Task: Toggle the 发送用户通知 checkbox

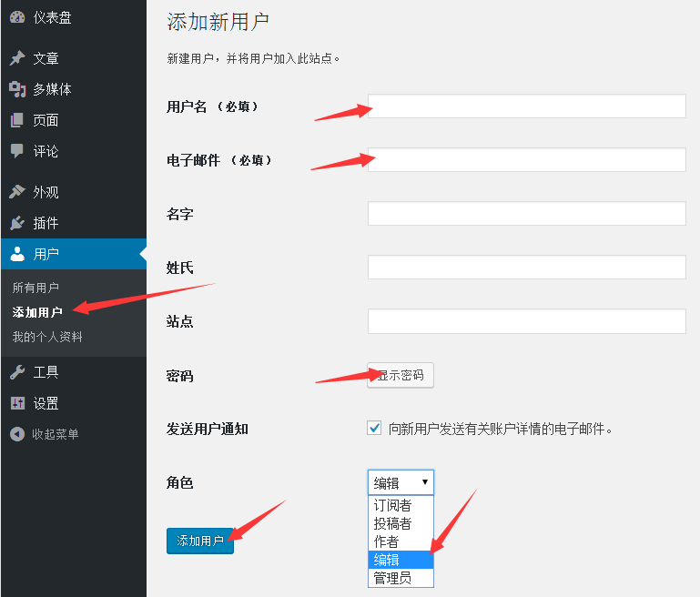Action: tap(374, 428)
